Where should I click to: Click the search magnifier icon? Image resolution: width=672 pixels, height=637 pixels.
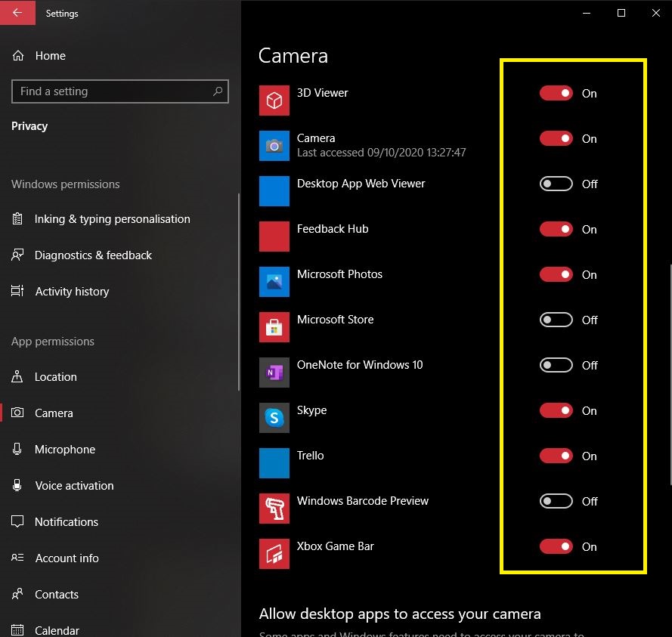coord(218,91)
